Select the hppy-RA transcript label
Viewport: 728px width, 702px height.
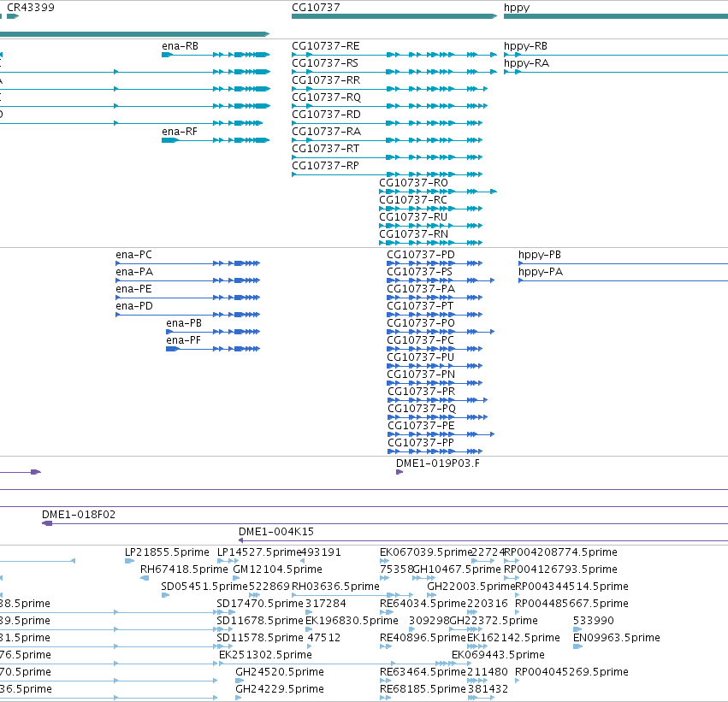tap(526, 63)
